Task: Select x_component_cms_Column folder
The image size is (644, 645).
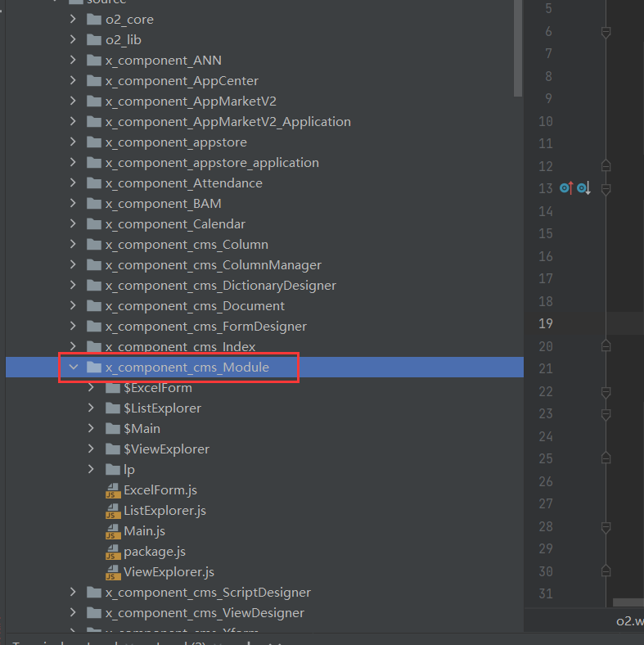Action: tap(187, 245)
